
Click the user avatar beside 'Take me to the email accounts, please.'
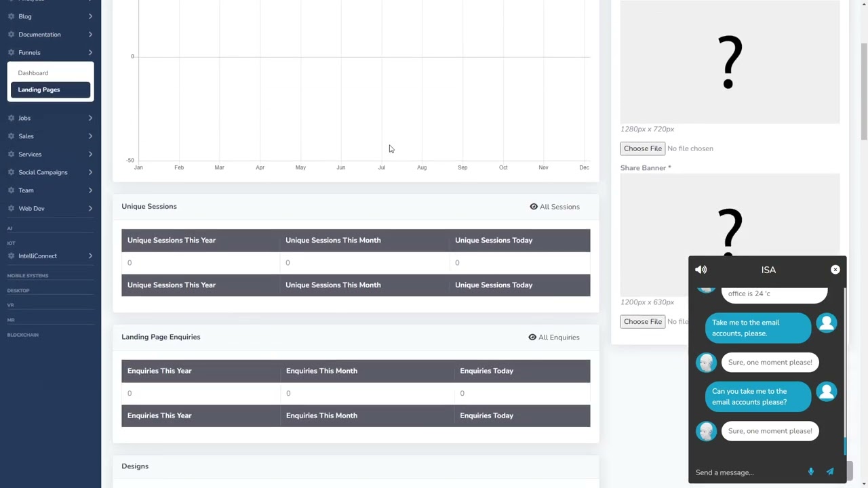826,323
